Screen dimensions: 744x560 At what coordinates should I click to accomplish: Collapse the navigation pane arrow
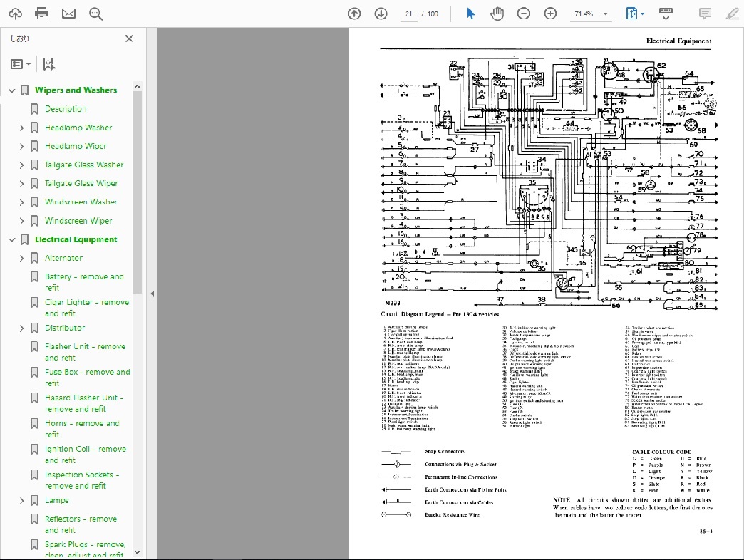coord(153,294)
